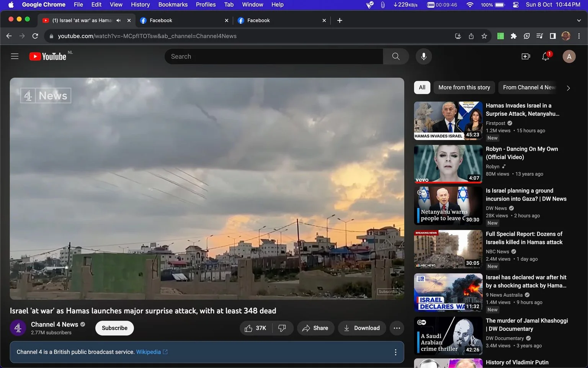The height and width of the screenshot is (368, 588).
Task: Open Jamal Khashoggi documentary thumbnail
Action: 448,336
